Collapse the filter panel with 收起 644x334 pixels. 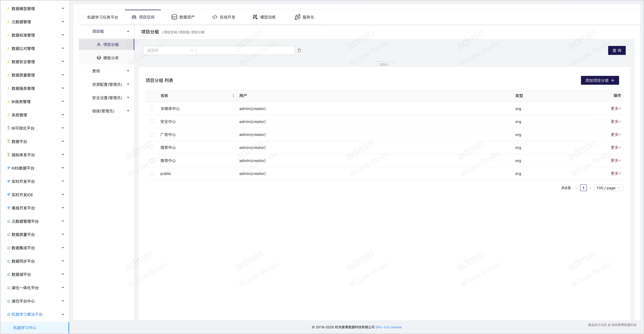[384, 65]
